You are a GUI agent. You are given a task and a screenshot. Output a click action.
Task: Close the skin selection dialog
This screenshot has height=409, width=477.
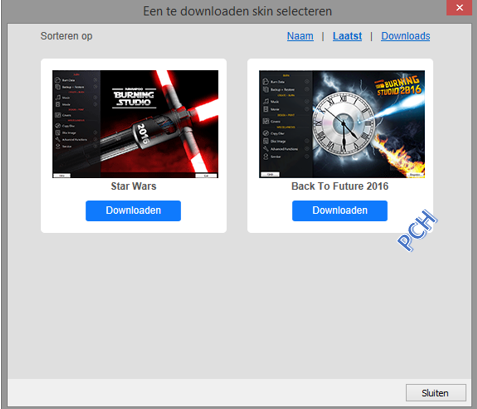459,7
